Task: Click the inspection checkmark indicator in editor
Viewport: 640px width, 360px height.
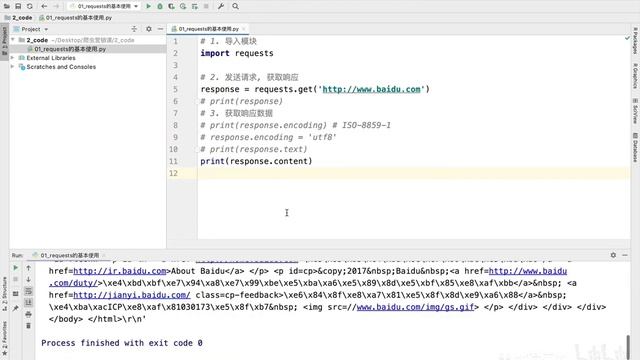Action: click(627, 38)
